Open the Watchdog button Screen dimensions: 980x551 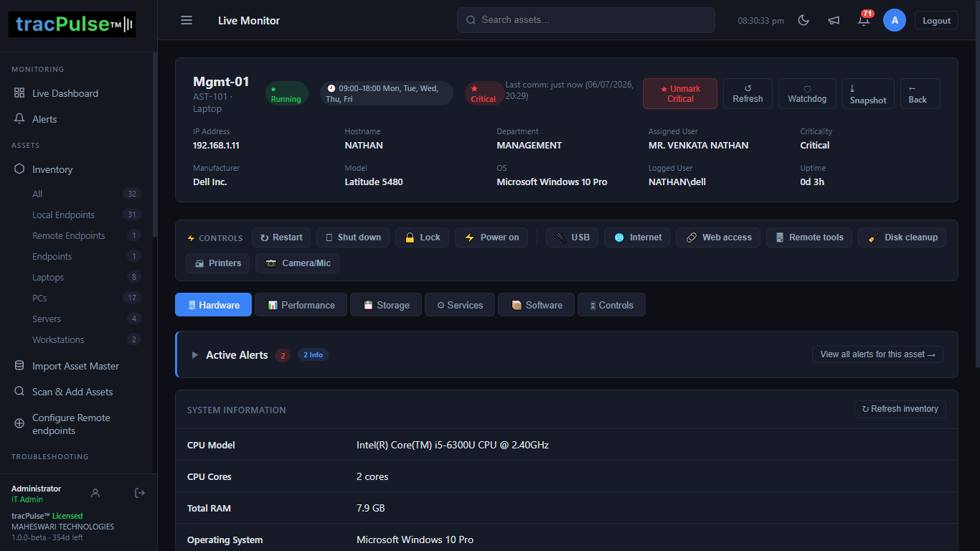click(x=807, y=93)
